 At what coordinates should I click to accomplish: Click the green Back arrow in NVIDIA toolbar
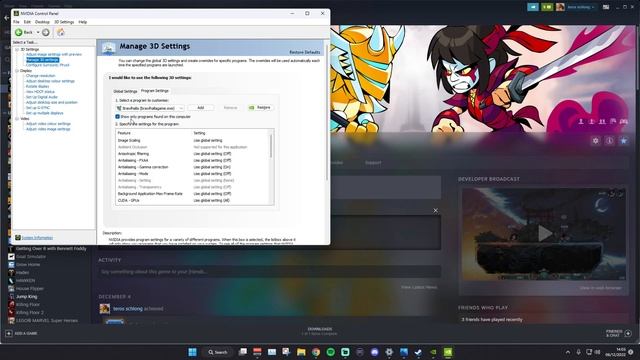pyautogui.click(x=18, y=32)
